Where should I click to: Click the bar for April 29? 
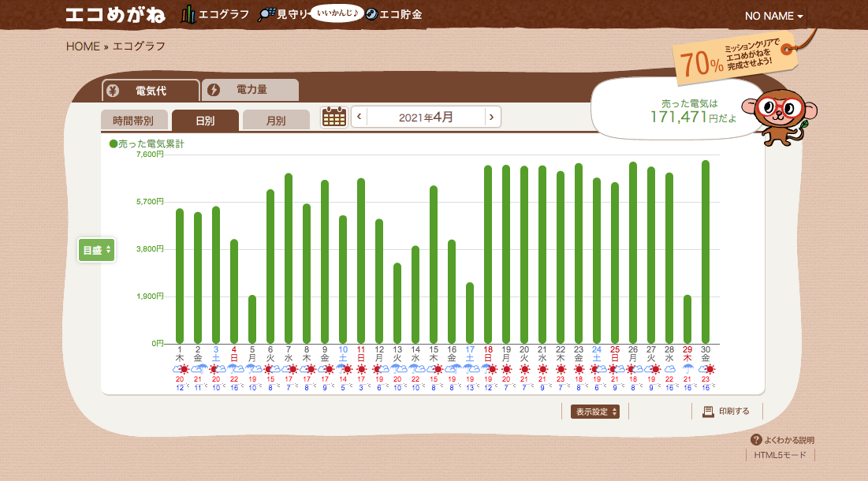[687, 319]
